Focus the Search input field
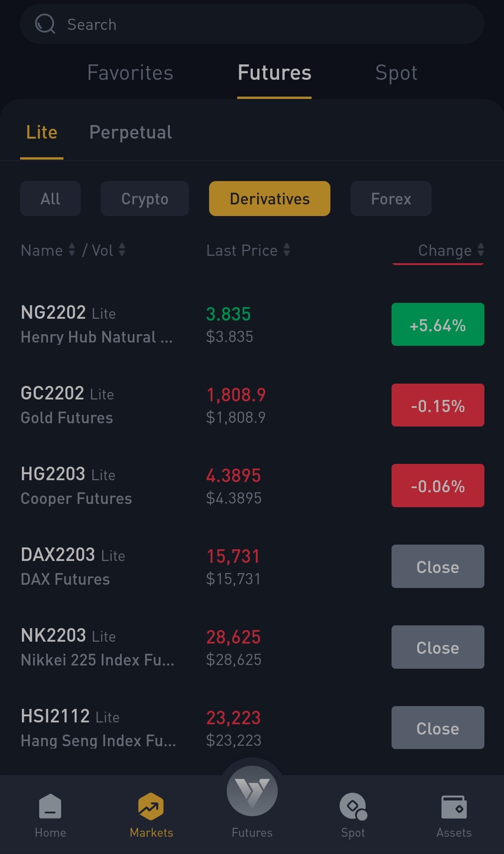 point(252,24)
